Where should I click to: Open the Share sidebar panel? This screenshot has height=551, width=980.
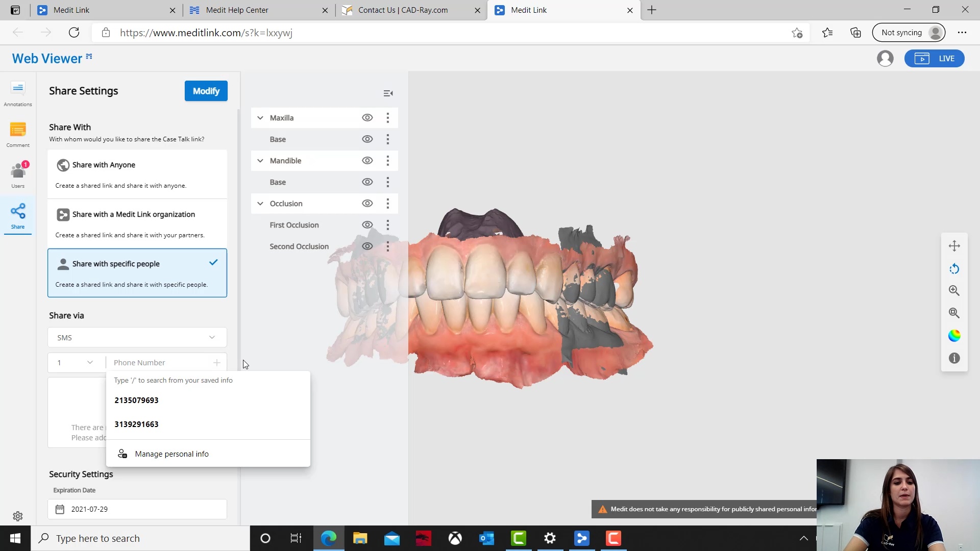pyautogui.click(x=18, y=216)
